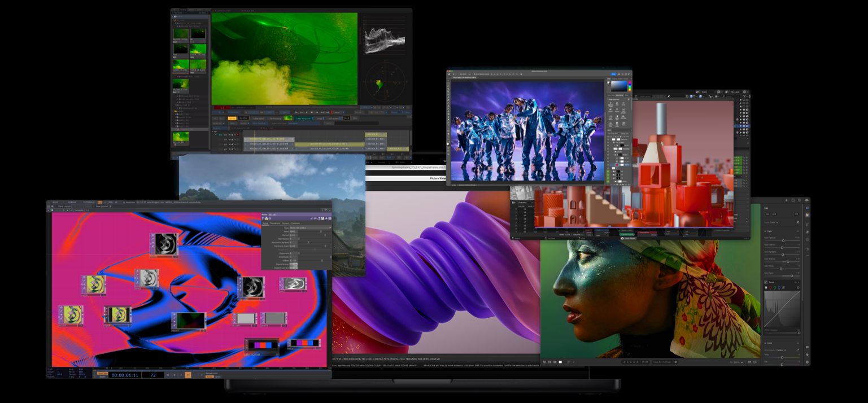868x403 pixels.
Task: Open the Type dropdown in Noise parameters
Action: point(310,228)
